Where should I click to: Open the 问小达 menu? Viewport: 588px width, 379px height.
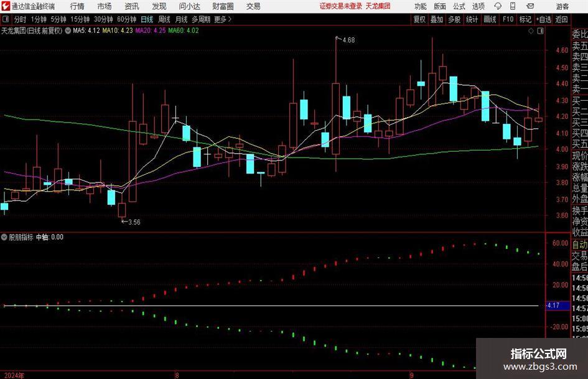[x=189, y=6]
